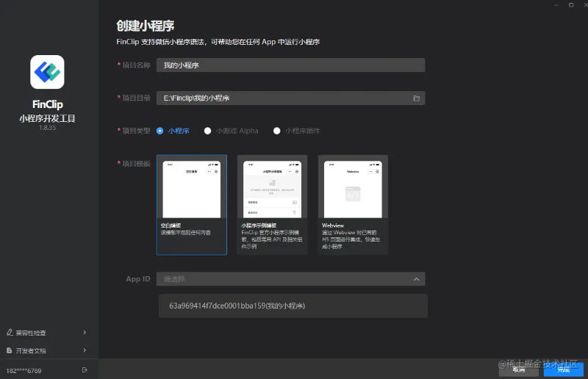588x379 pixels.
Task: Select the 小程序示例模板 template card
Action: 272,205
